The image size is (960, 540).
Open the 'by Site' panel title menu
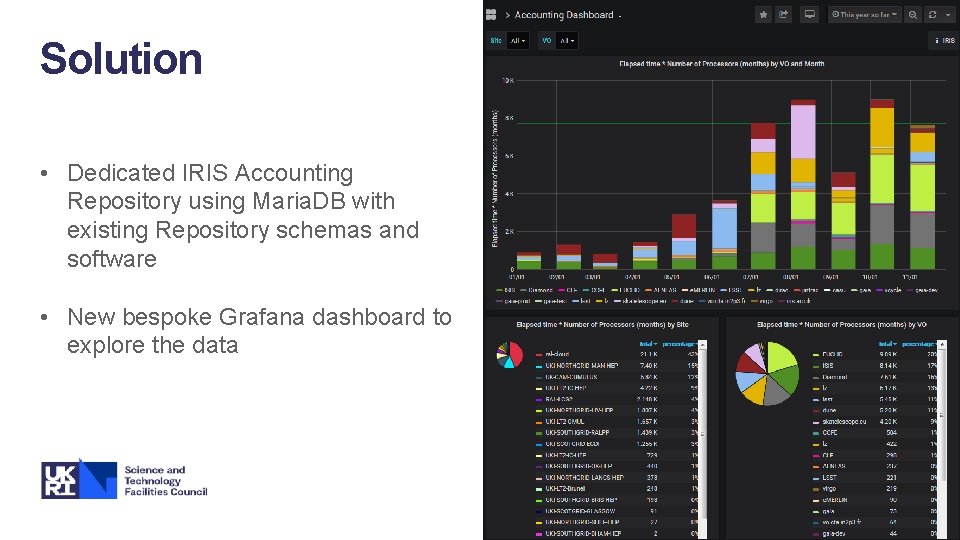click(x=602, y=324)
